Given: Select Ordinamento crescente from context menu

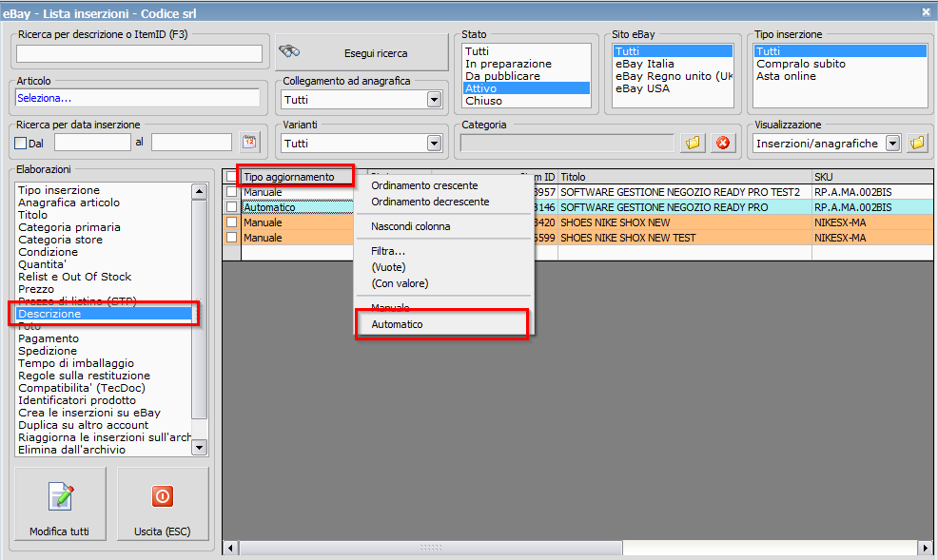Looking at the screenshot, I should pyautogui.click(x=424, y=185).
